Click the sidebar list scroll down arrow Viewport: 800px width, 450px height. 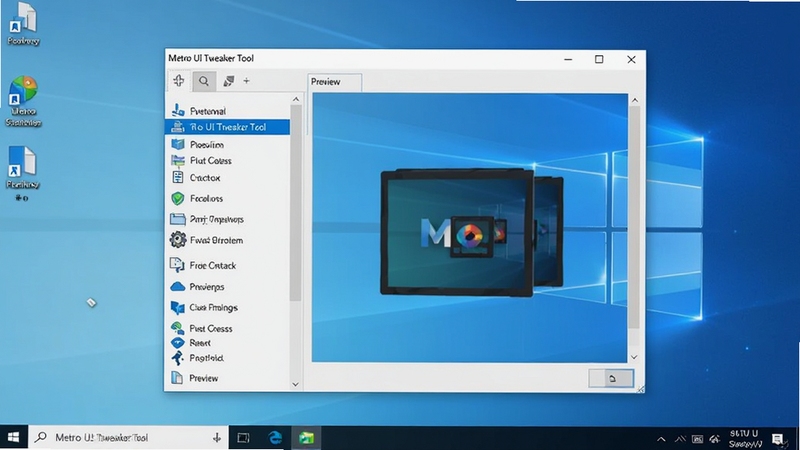[295, 384]
